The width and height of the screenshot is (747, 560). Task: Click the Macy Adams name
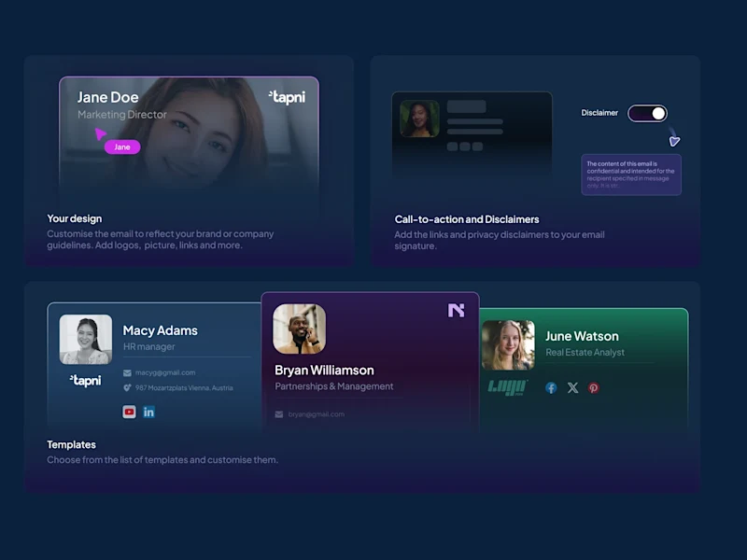[160, 330]
